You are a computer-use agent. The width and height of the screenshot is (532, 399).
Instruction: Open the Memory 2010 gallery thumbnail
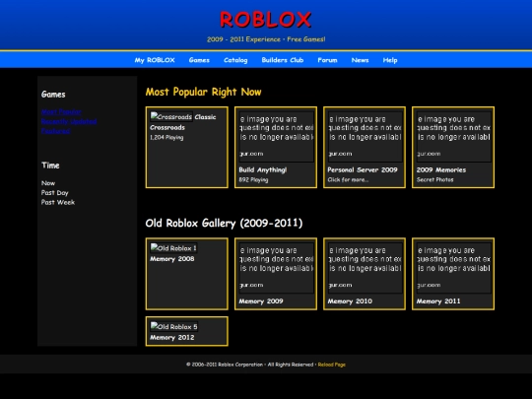tap(365, 268)
